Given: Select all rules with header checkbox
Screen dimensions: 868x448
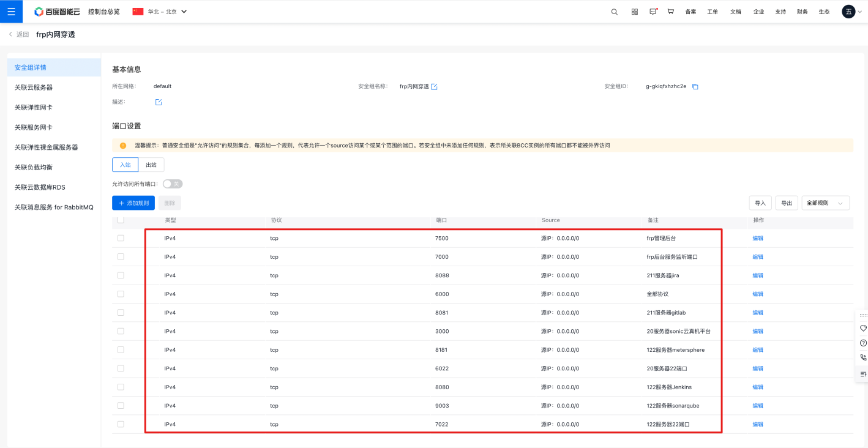Looking at the screenshot, I should click(121, 220).
